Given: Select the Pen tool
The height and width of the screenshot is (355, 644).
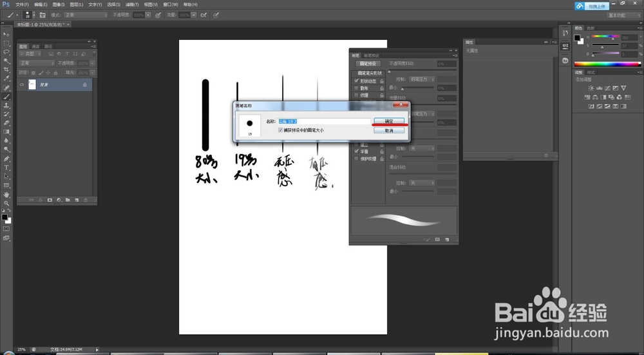Looking at the screenshot, I should tap(6, 159).
